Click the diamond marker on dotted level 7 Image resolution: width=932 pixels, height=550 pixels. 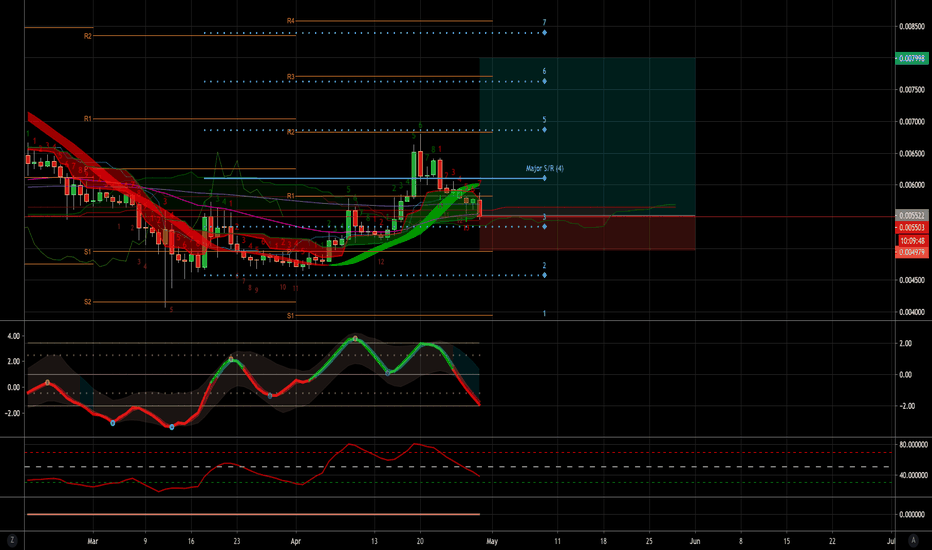tap(544, 33)
